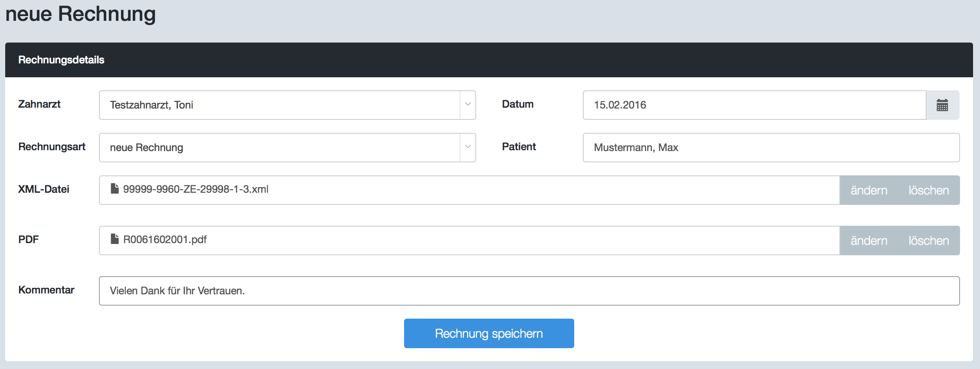Click the neue Rechnung page heading
The image size is (980, 369).
pos(80,14)
